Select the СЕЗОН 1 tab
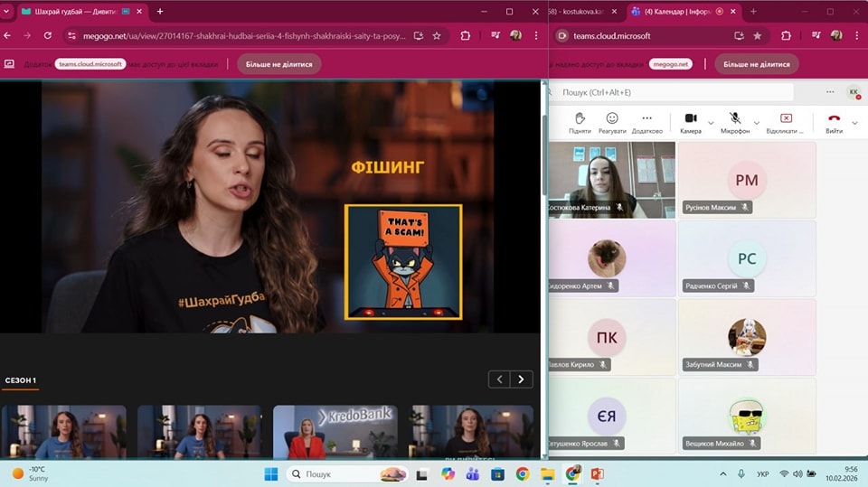Image resolution: width=868 pixels, height=487 pixels. coord(20,380)
